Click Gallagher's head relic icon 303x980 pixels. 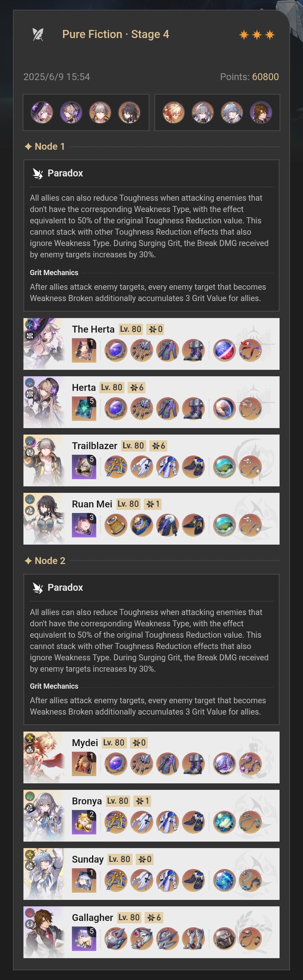[116, 939]
